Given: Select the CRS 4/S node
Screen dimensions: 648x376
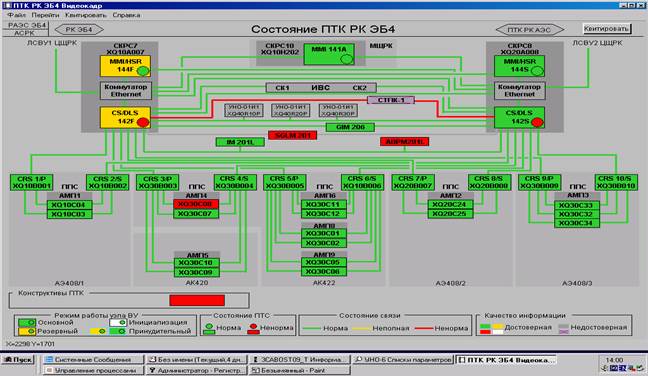Looking at the screenshot, I should (x=235, y=183).
